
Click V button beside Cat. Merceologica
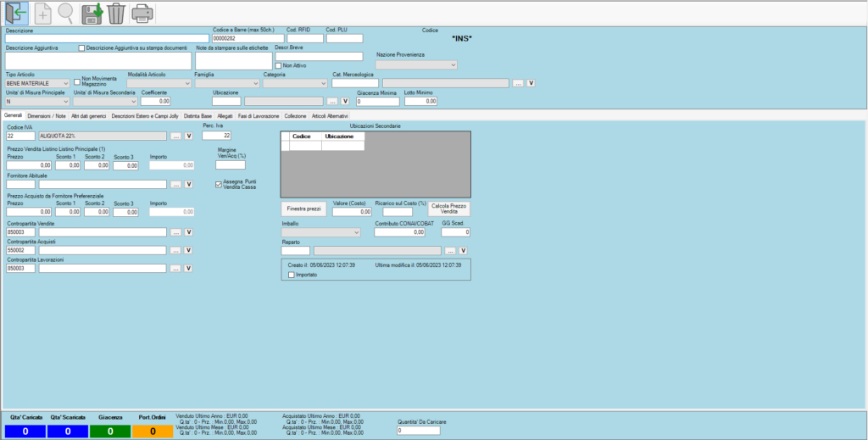(x=531, y=83)
